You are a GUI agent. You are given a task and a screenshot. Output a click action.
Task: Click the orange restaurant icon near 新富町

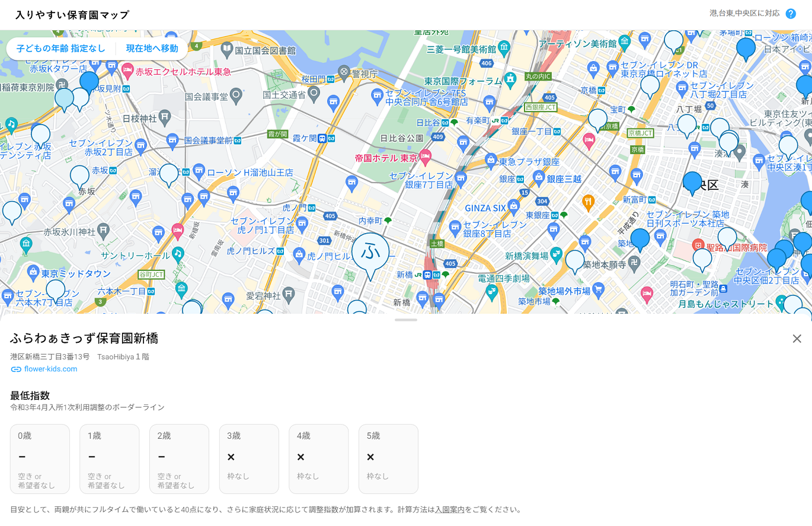[589, 202]
